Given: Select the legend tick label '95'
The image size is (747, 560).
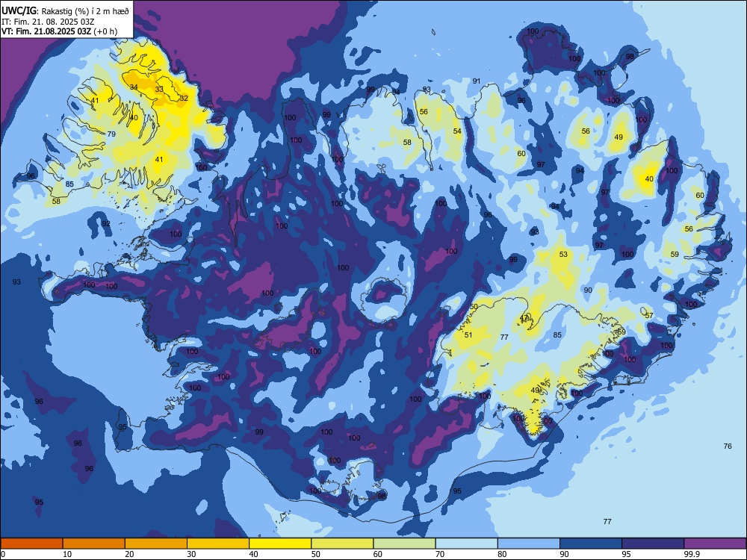Looking at the screenshot, I should pos(626,554).
